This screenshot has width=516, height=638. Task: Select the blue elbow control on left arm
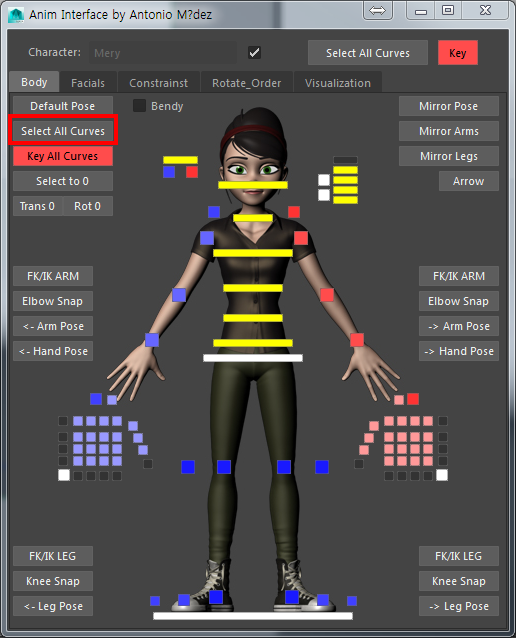[x=179, y=295]
